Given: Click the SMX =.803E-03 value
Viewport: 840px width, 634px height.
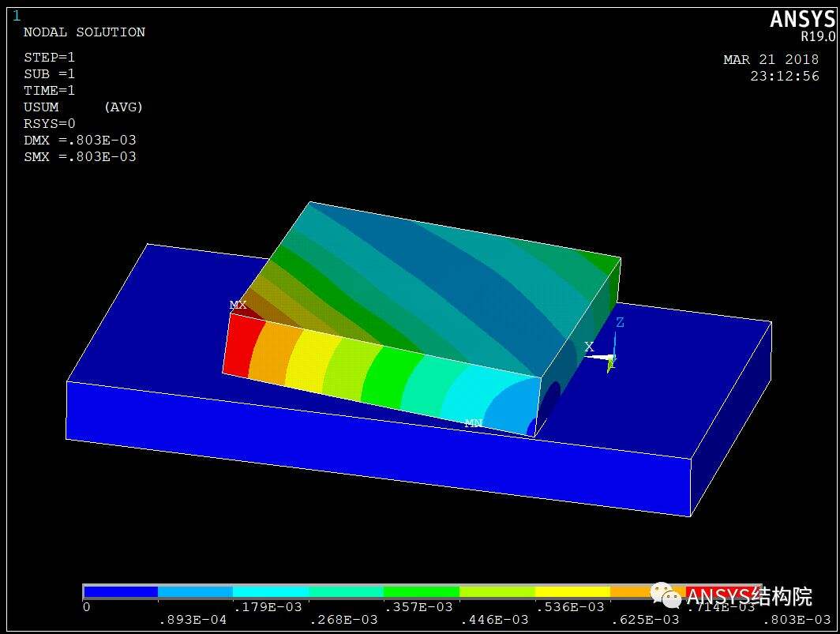Looking at the screenshot, I should pyautogui.click(x=80, y=157).
